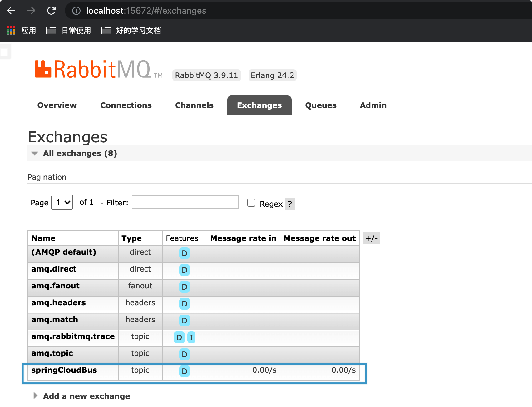Open the amq.match exchange
This screenshot has width=532, height=407.
tap(55, 320)
